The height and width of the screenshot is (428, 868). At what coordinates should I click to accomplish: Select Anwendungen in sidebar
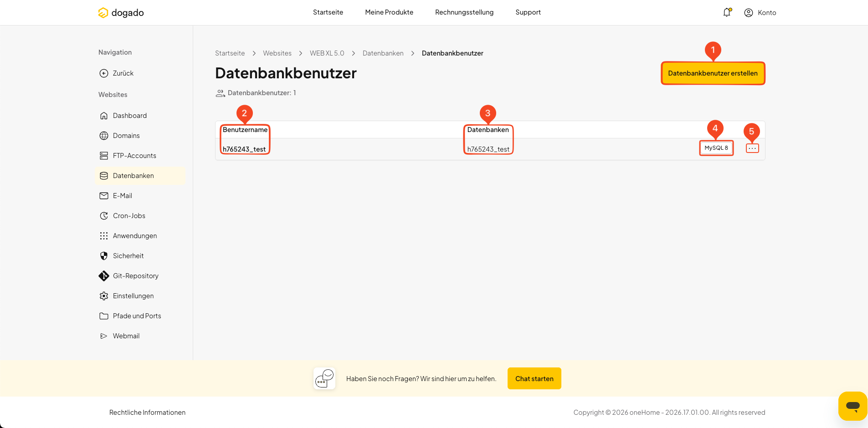(x=135, y=236)
